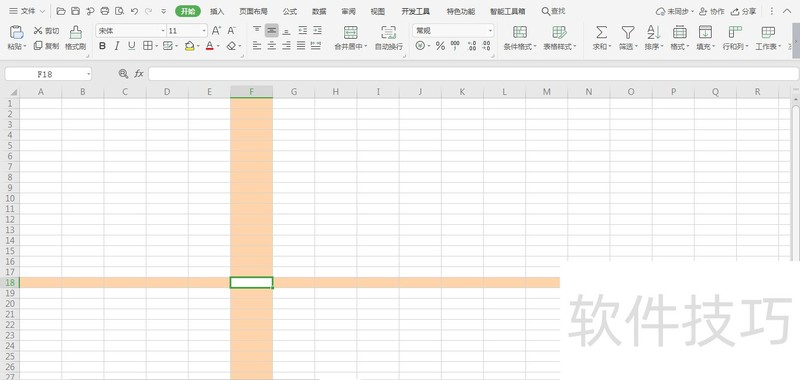Click the Filter funnel icon
Screen dimensions: 800x380
(x=628, y=32)
